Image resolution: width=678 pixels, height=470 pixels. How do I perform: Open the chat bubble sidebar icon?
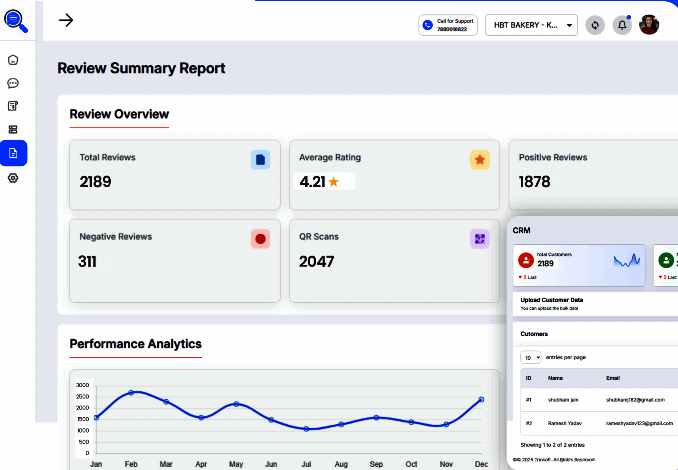point(13,83)
